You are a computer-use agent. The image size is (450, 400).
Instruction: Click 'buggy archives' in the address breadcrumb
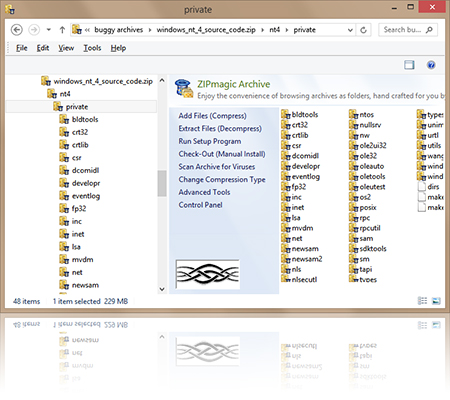point(119,30)
